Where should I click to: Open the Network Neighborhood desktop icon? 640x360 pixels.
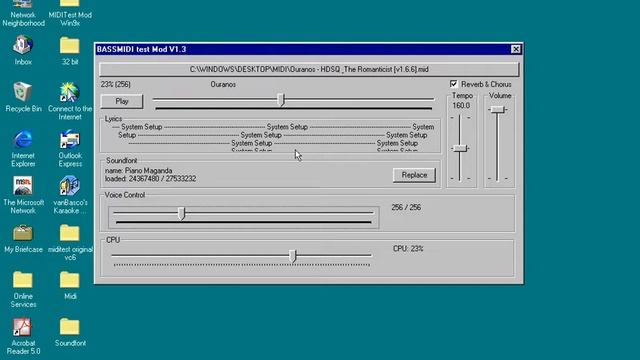23,12
